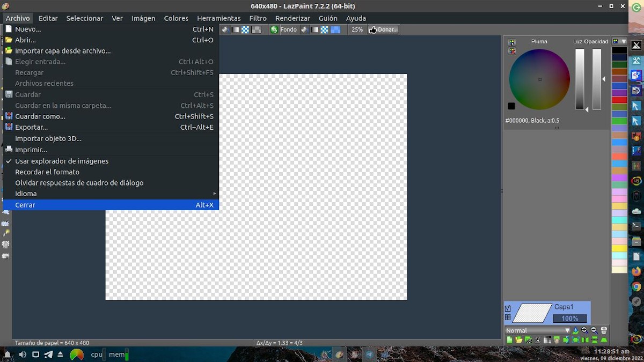The height and width of the screenshot is (362, 644).
Task: Choose Cerrar in the Archivo menu
Action: click(111, 205)
